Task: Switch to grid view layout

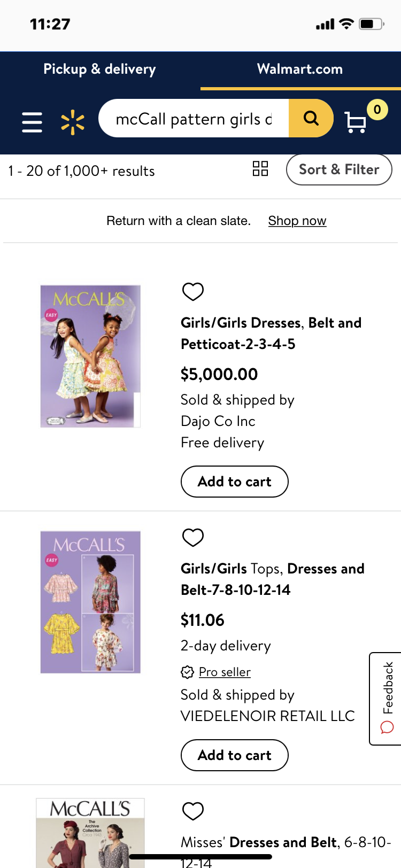Action: pos(260,169)
